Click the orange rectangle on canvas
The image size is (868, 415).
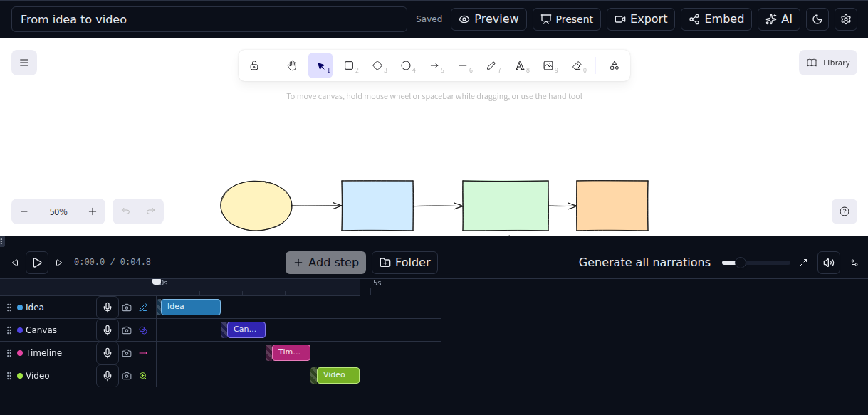(x=612, y=206)
